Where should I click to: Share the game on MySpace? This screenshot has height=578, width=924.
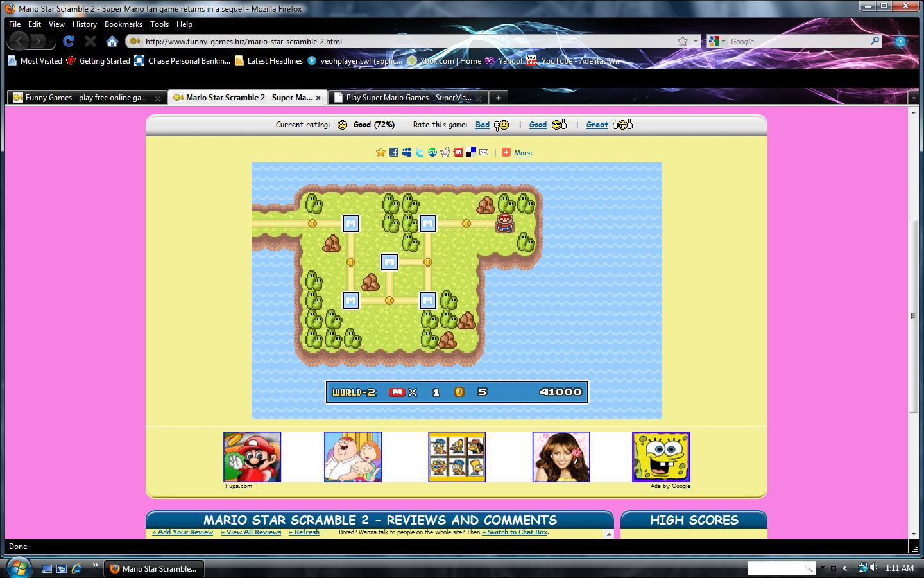pyautogui.click(x=407, y=152)
